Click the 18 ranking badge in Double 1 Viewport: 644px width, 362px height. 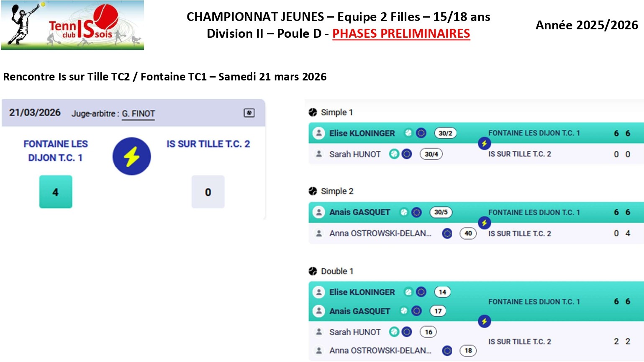pyautogui.click(x=468, y=350)
